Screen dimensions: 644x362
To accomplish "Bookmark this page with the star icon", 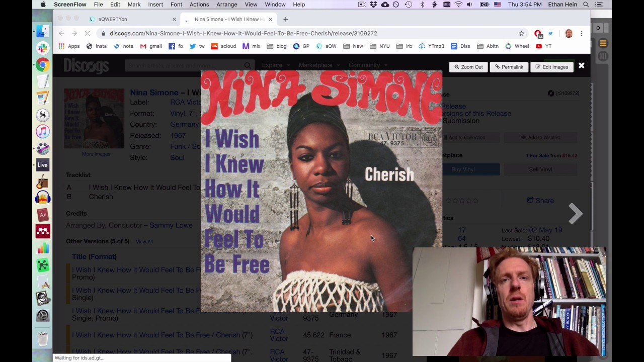I will coord(522,33).
